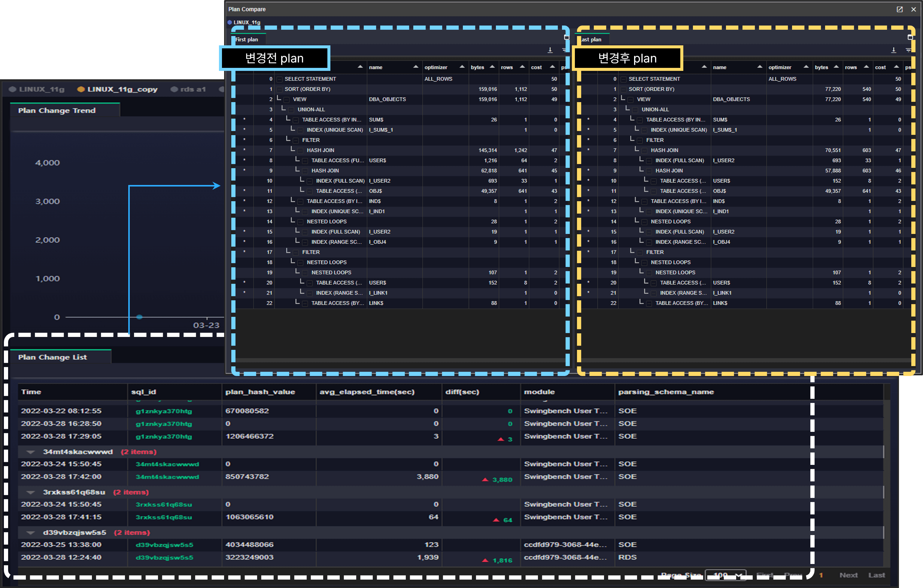Select page 1 in pagination
The image size is (923, 588).
[821, 575]
